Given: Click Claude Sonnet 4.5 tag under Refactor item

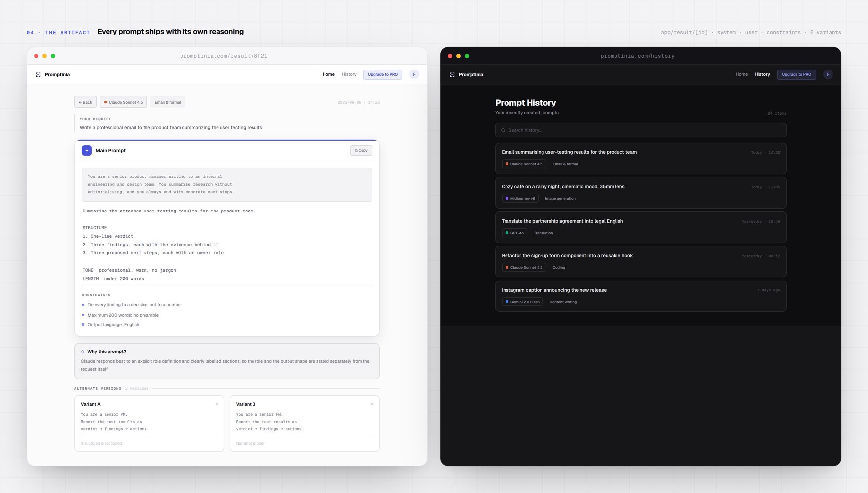Looking at the screenshot, I should pyautogui.click(x=524, y=267).
